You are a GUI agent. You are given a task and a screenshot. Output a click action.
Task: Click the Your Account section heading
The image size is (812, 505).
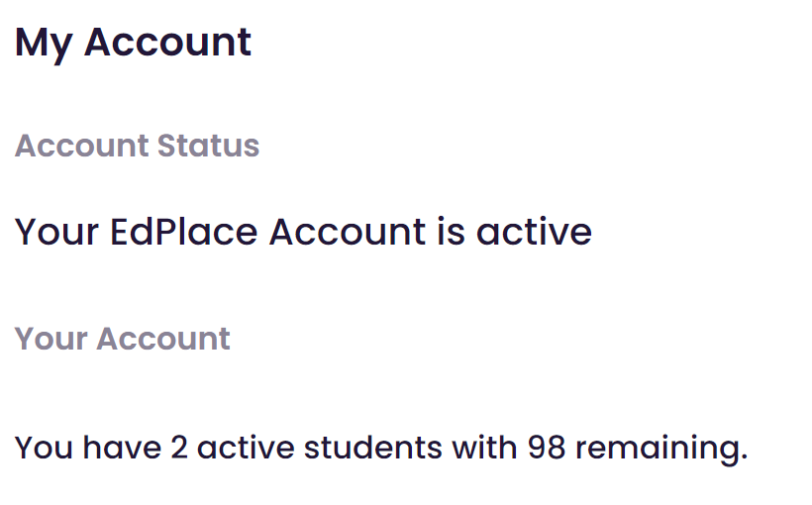pos(122,340)
